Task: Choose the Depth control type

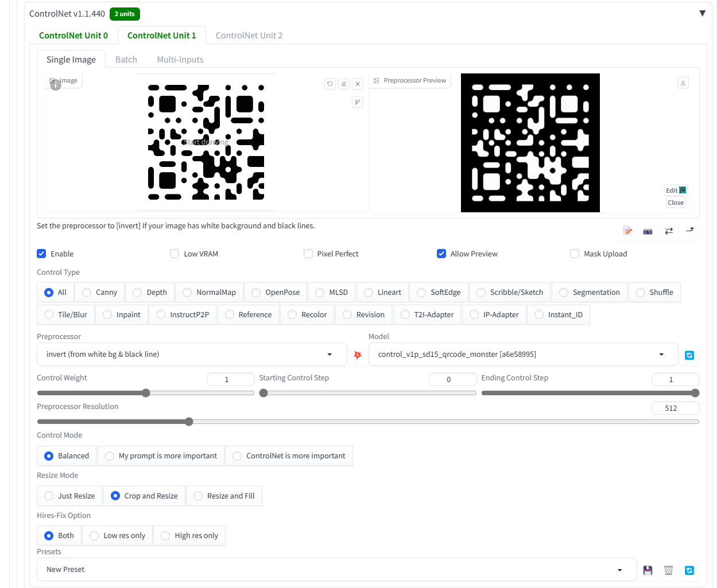Action: [x=150, y=293]
